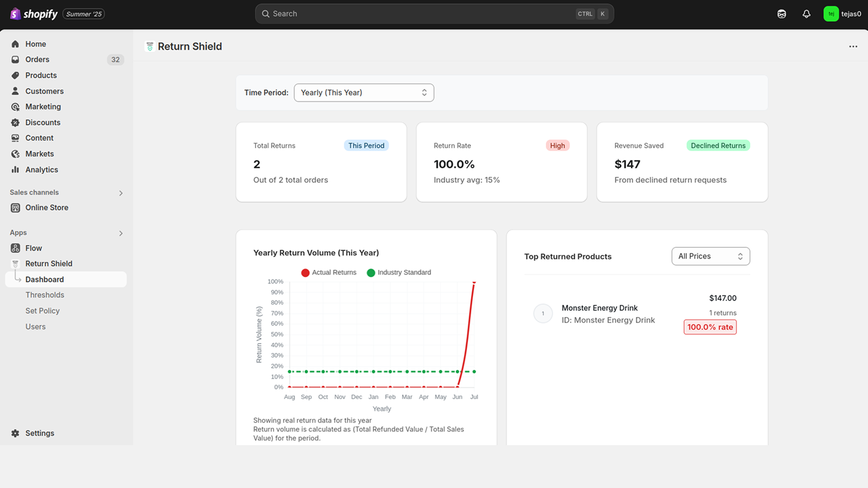Viewport: 868px width, 488px height.
Task: Open the Time Period dropdown
Action: (x=363, y=93)
